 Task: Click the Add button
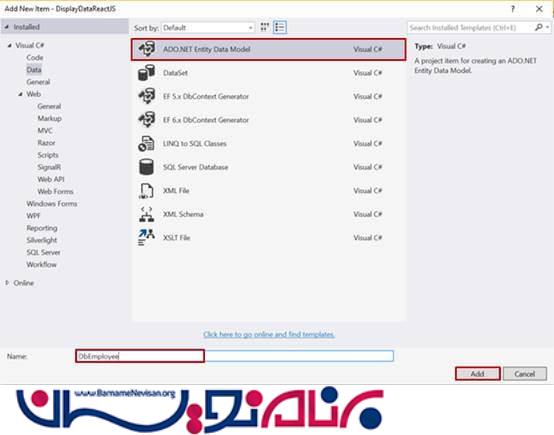tap(478, 374)
